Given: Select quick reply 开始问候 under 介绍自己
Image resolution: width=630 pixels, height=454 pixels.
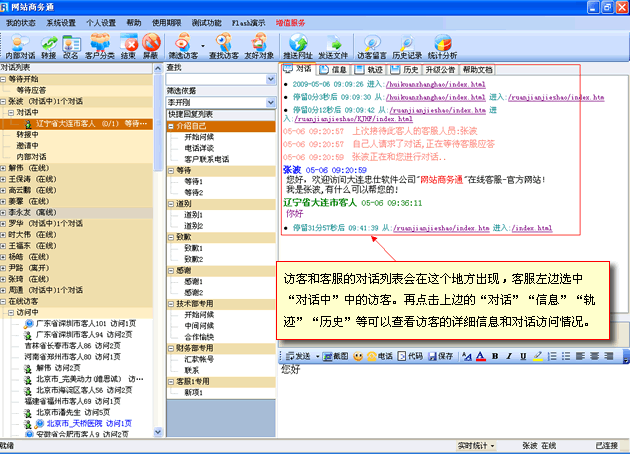Looking at the screenshot, I should tap(198, 136).
